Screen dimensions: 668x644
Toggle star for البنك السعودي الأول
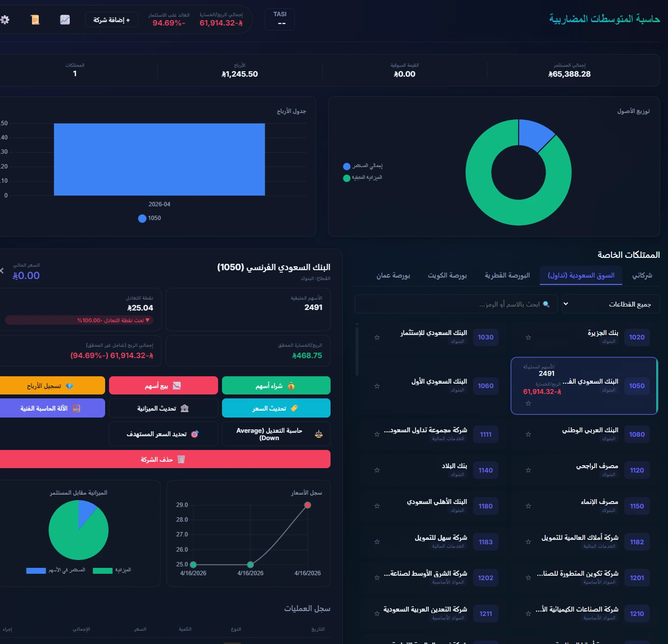377,386
